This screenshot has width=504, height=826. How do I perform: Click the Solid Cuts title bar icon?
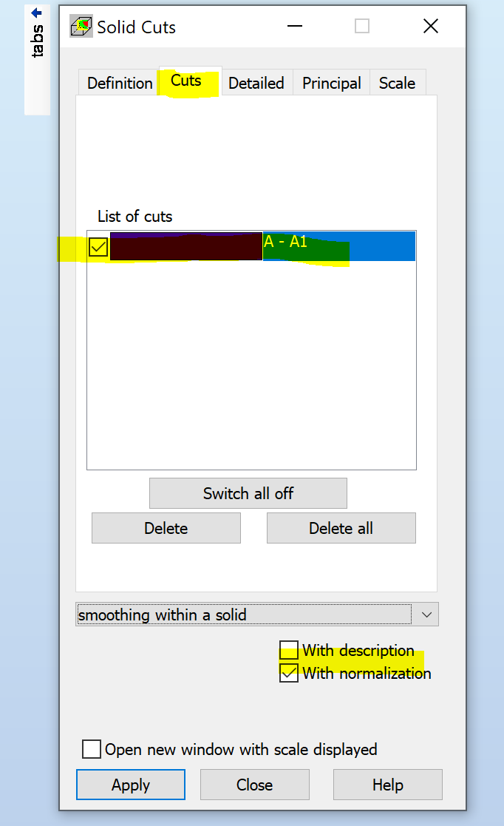(81, 27)
